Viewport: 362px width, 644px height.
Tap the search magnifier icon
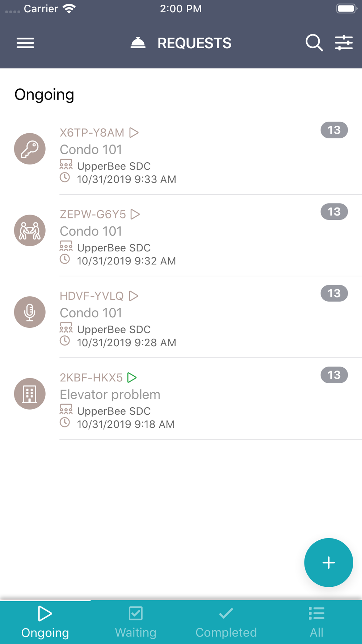[314, 43]
